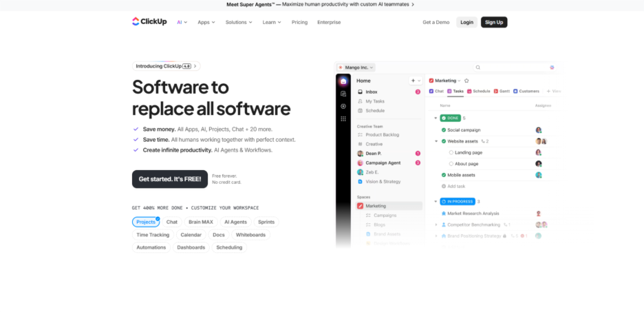644x312 pixels.
Task: Click the Home icon in the dark sidebar
Action: point(343,81)
